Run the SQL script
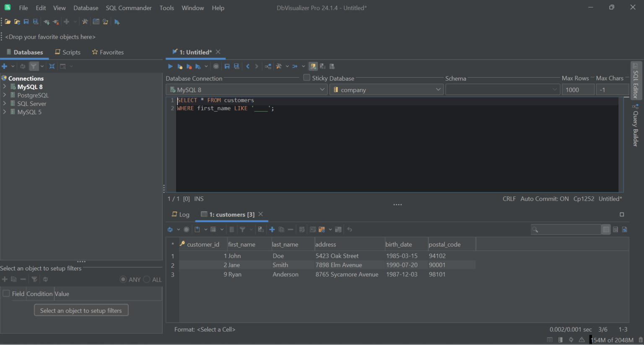The height and width of the screenshot is (345, 644). point(170,66)
